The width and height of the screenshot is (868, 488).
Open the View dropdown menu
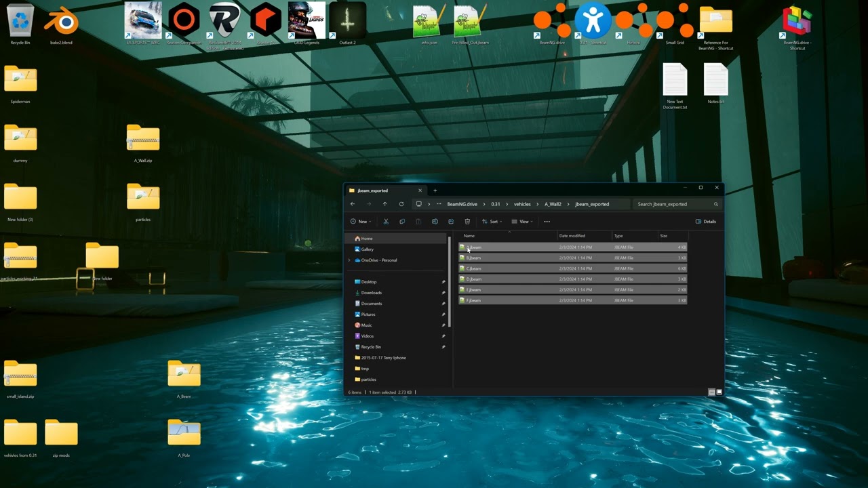(522, 222)
